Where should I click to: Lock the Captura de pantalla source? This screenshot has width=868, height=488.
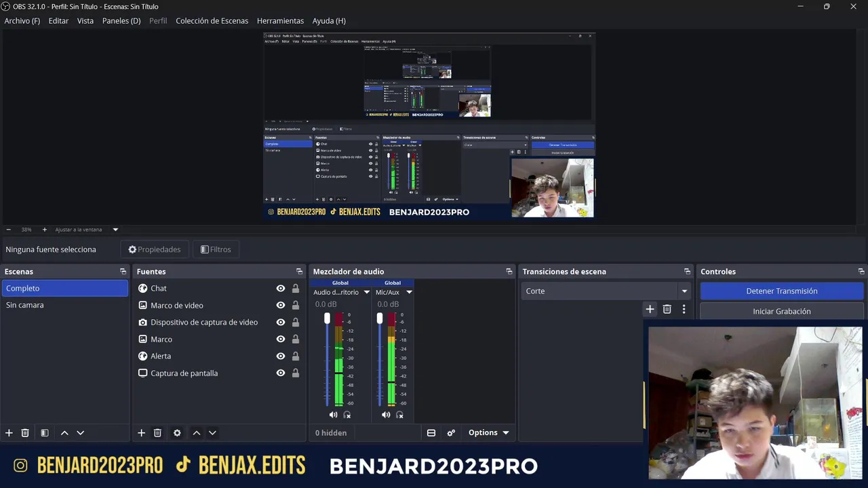pyautogui.click(x=296, y=373)
